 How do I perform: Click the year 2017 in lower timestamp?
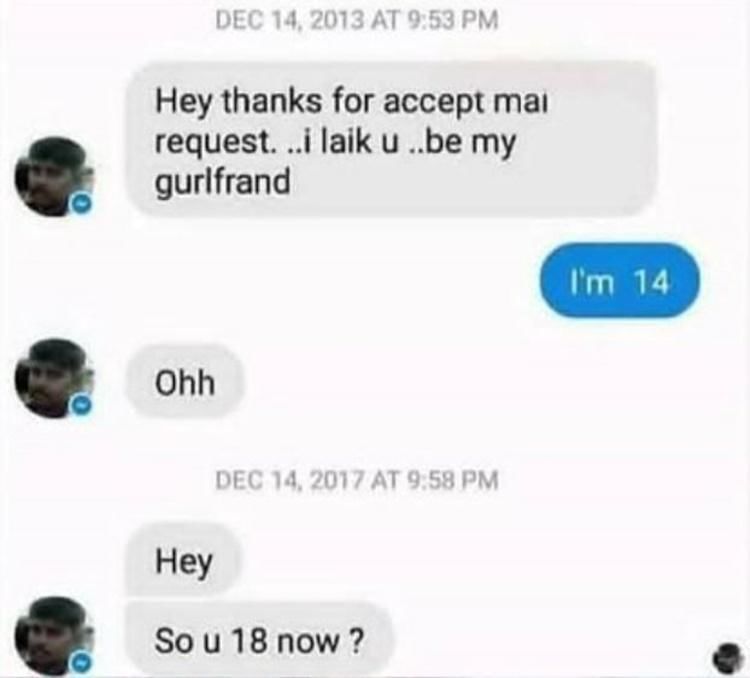click(336, 480)
